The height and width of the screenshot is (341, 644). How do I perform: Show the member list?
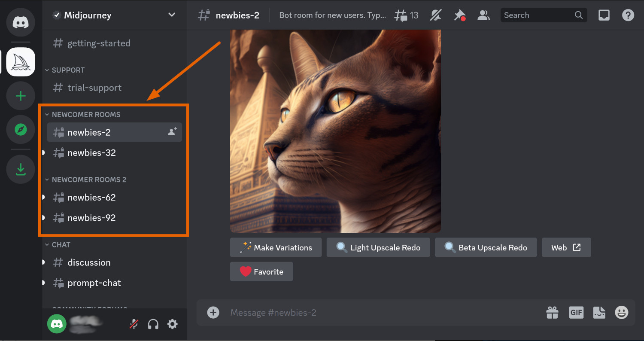point(483,15)
